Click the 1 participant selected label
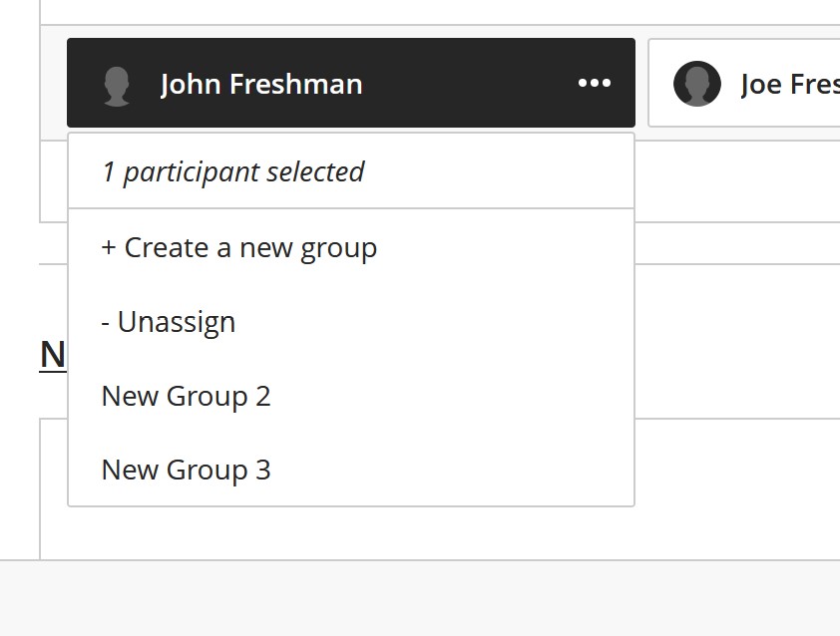This screenshot has height=636, width=840. point(231,171)
